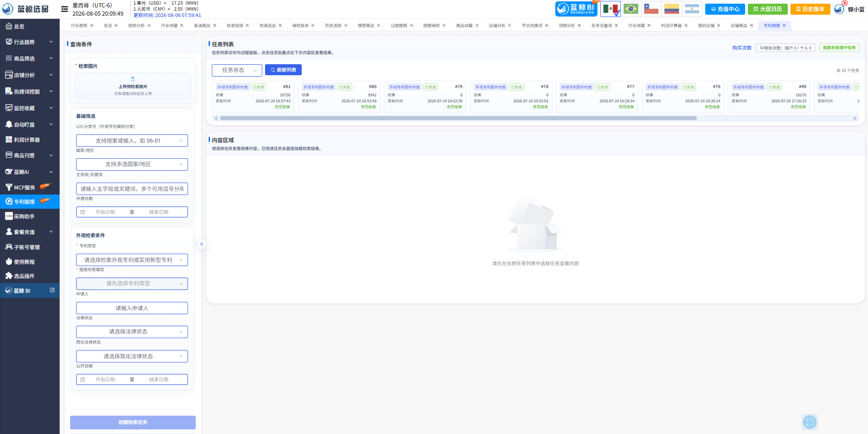
Task: Open the LOC分类号 dropdown
Action: point(132,141)
